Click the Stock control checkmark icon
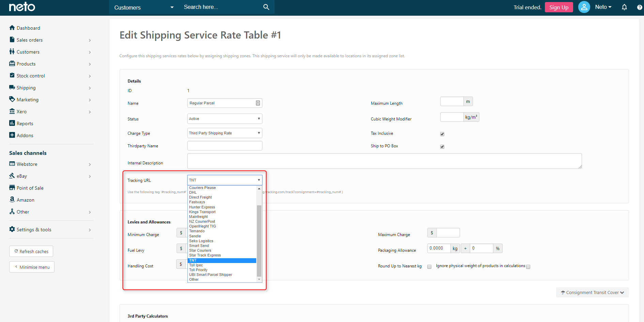Screen dimensions: 644x322 coord(12,75)
